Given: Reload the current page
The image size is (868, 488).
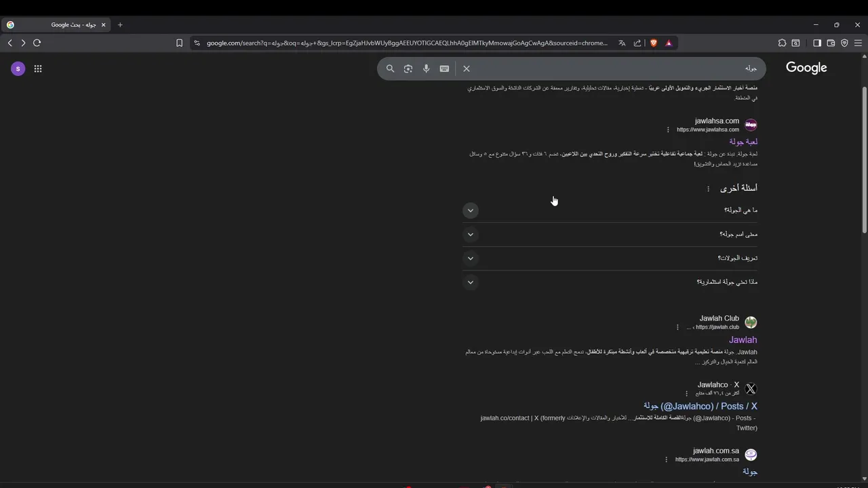Looking at the screenshot, I should (37, 43).
